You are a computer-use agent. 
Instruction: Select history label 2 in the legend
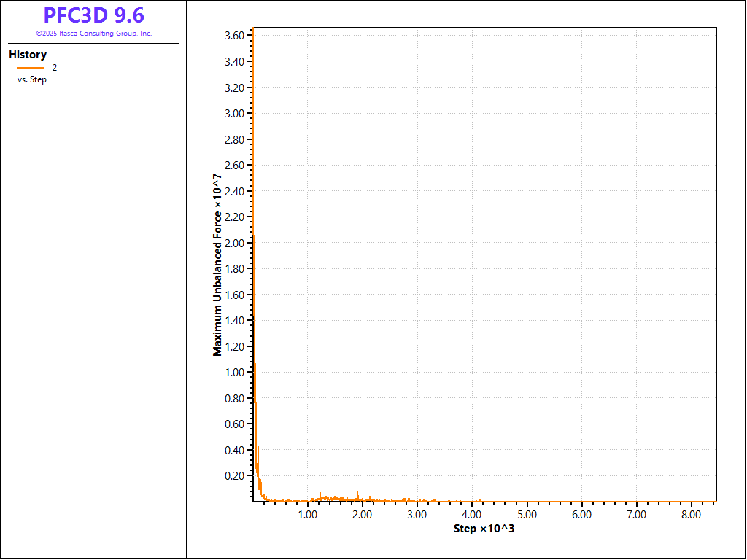coord(55,68)
